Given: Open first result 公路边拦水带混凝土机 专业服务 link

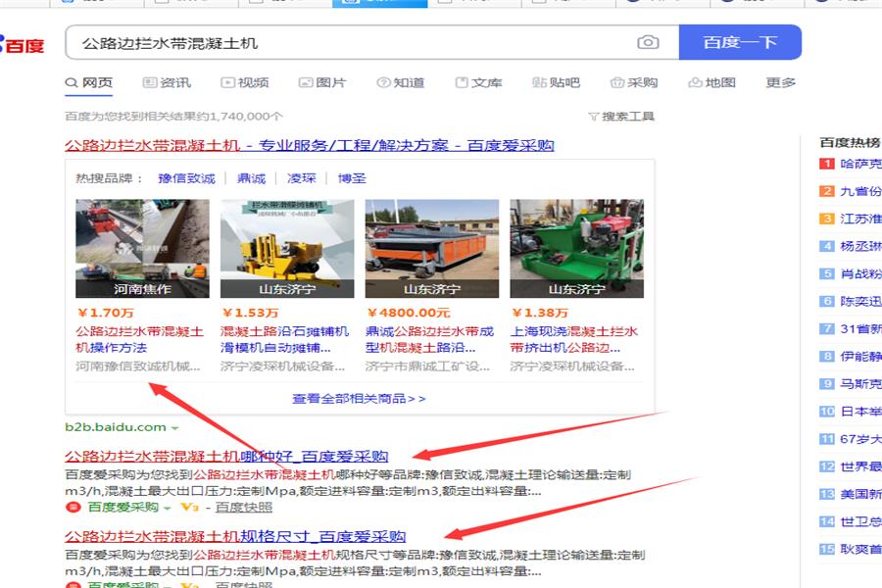Looking at the screenshot, I should pyautogui.click(x=310, y=146).
